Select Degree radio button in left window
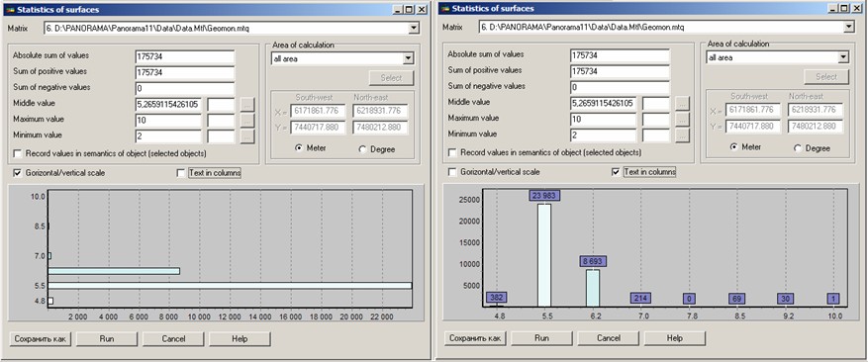Image resolution: width=868 pixels, height=362 pixels. pos(362,149)
